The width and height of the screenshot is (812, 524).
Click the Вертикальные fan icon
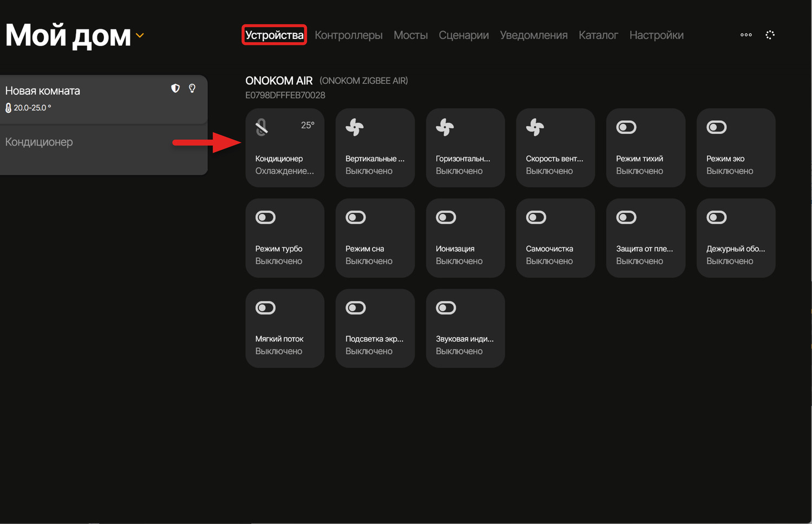tap(355, 128)
